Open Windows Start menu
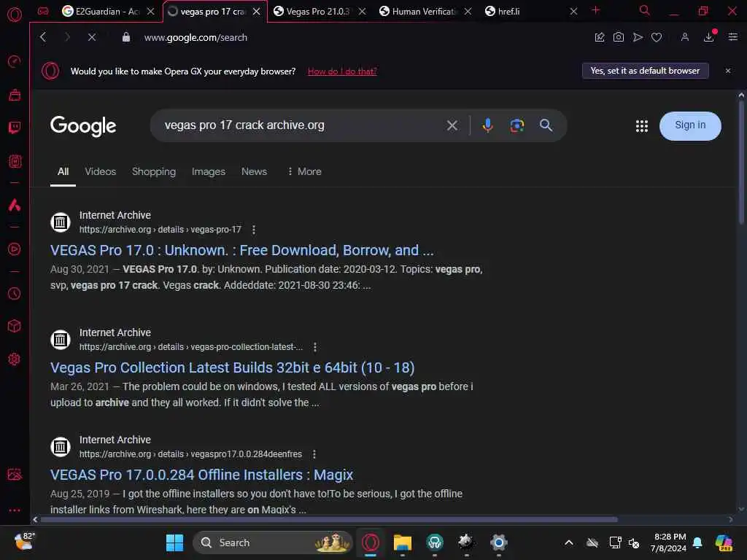 point(174,542)
